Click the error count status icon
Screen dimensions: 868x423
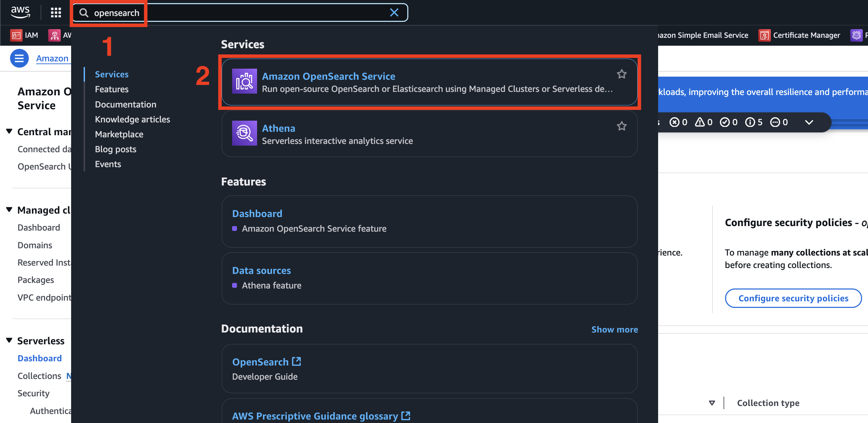674,122
